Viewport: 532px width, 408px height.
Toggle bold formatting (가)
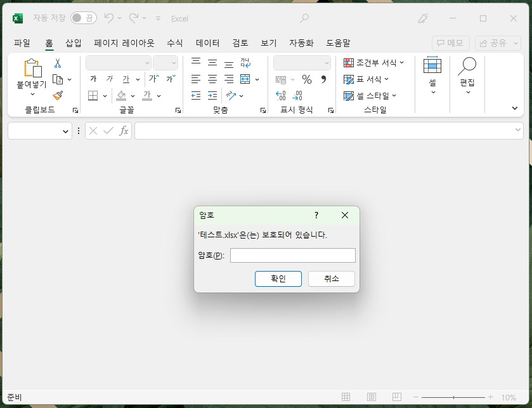(x=92, y=79)
